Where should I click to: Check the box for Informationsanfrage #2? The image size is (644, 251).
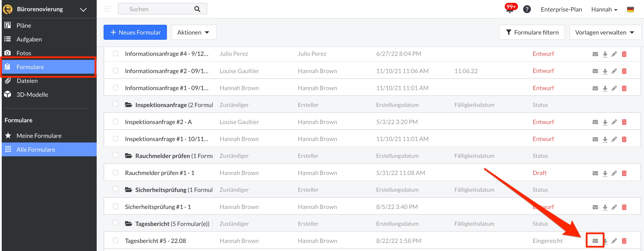[115, 71]
